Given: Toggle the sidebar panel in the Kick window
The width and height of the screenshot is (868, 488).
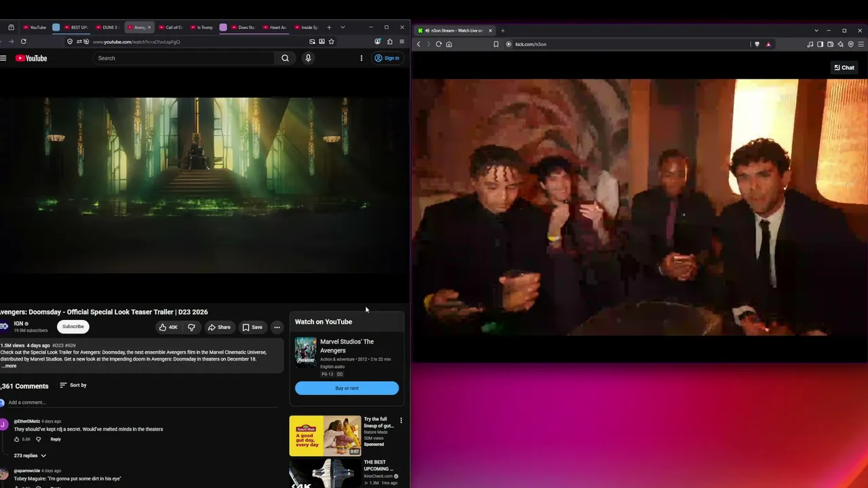Looking at the screenshot, I should click(820, 44).
